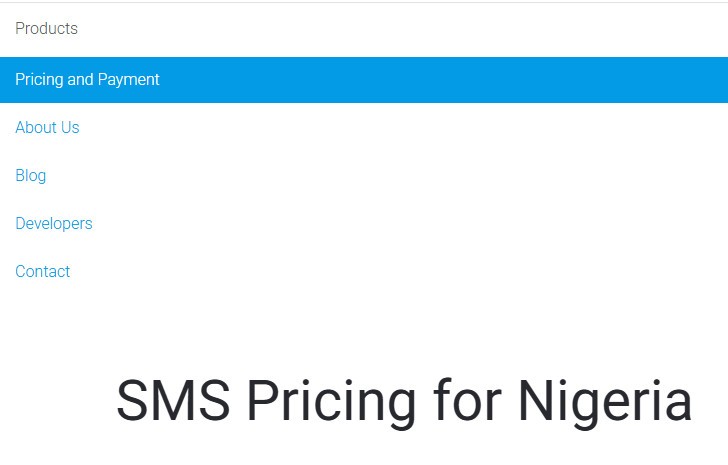Screen dimensions: 728x465
Task: Click the word Pricing in the page title
Action: click(x=331, y=402)
